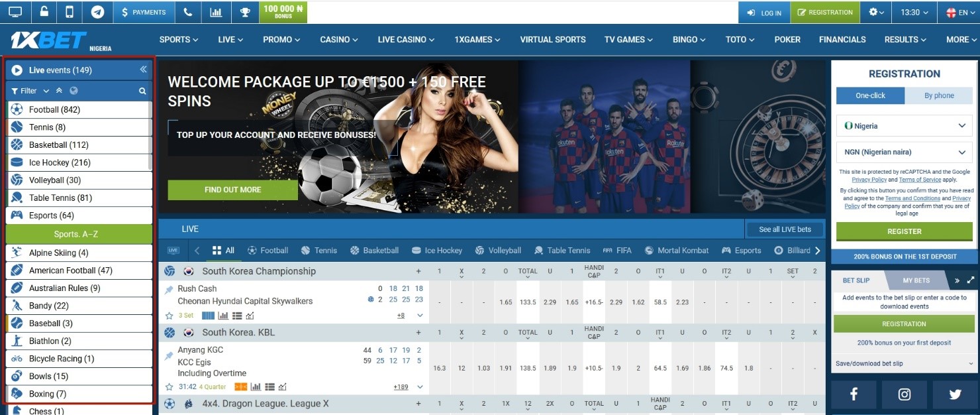Favorite the Anyang KGC match with star icon
This screenshot has width=980, height=415.
170,386
